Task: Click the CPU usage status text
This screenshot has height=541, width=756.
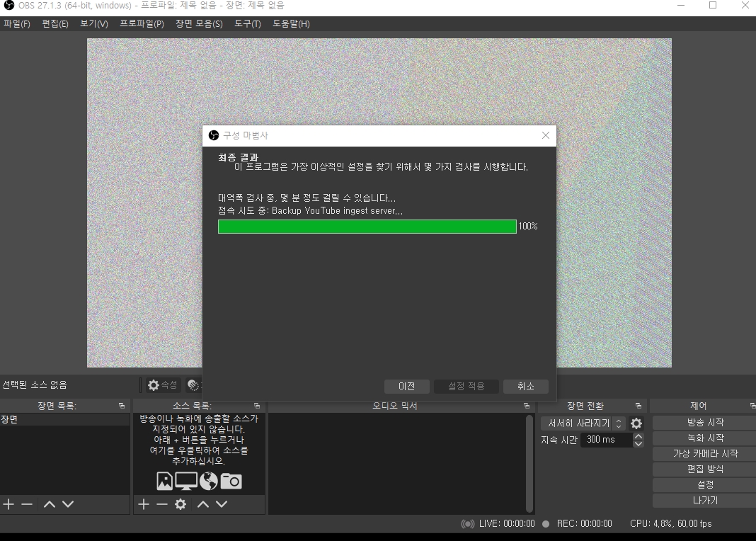Action: pyautogui.click(x=670, y=523)
